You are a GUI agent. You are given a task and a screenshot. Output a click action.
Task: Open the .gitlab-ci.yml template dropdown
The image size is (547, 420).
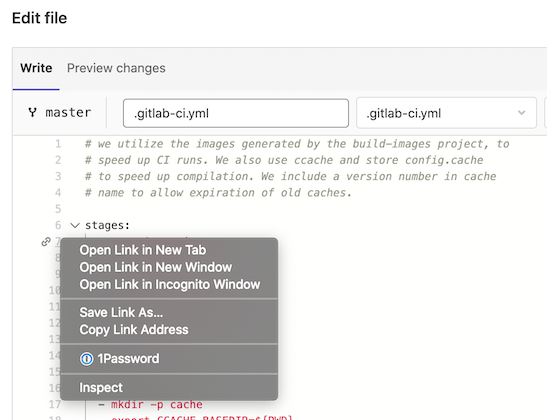(x=446, y=113)
